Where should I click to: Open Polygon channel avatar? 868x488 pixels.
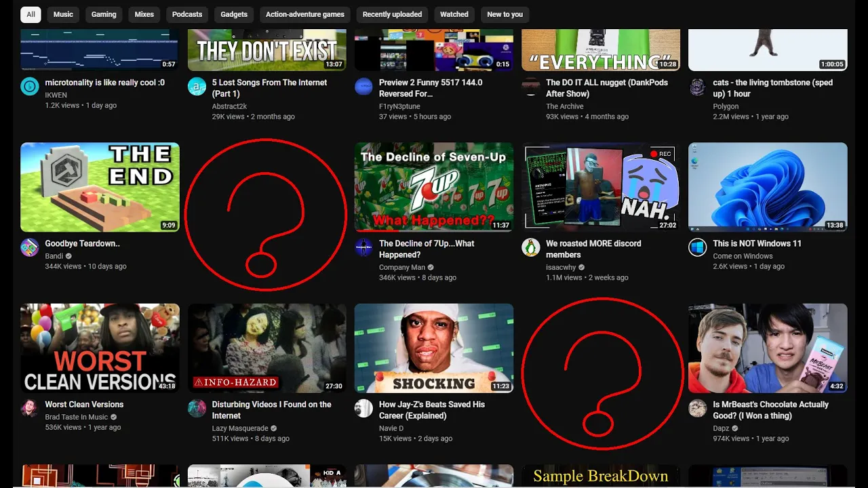tap(698, 86)
